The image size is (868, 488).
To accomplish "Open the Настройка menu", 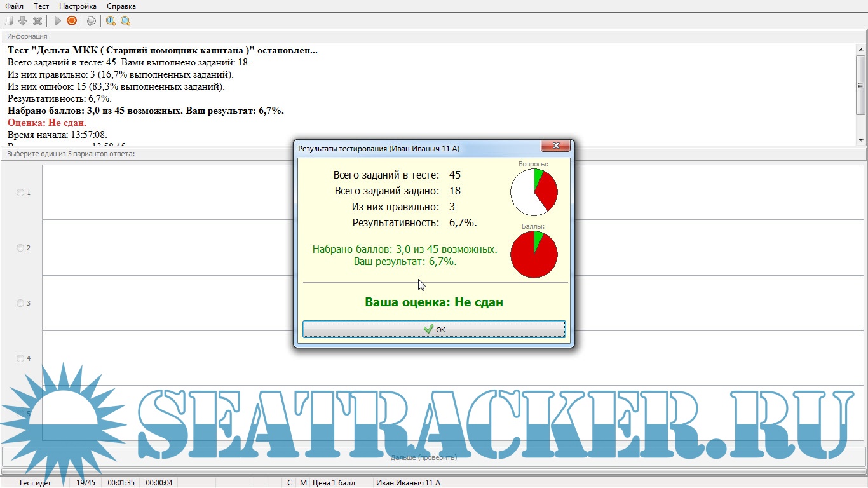I will click(78, 6).
